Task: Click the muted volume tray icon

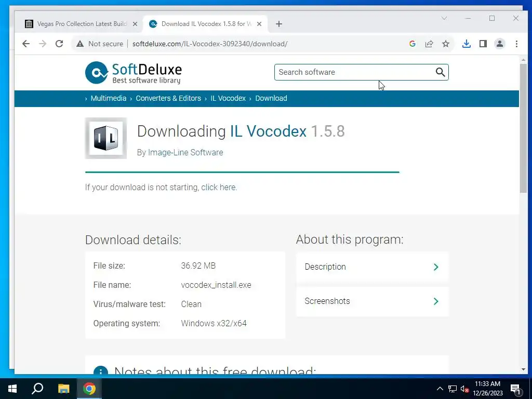Action: click(464, 389)
